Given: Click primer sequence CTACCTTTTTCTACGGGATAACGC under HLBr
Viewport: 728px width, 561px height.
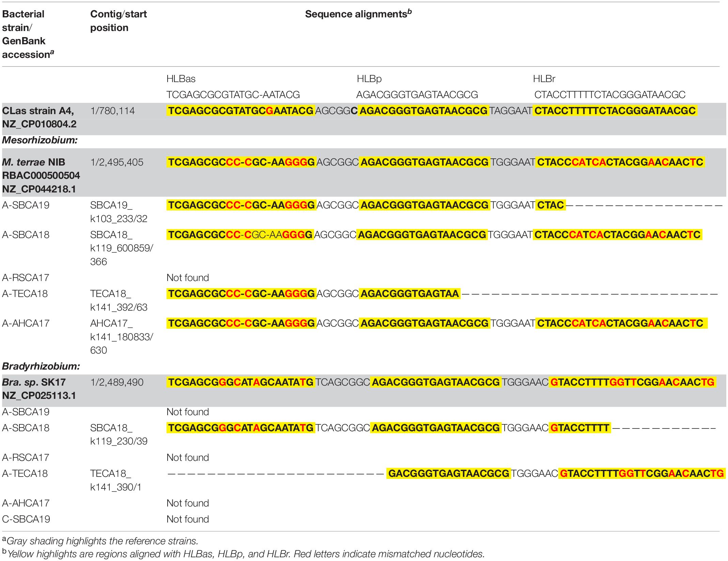Looking at the screenshot, I should tap(610, 94).
